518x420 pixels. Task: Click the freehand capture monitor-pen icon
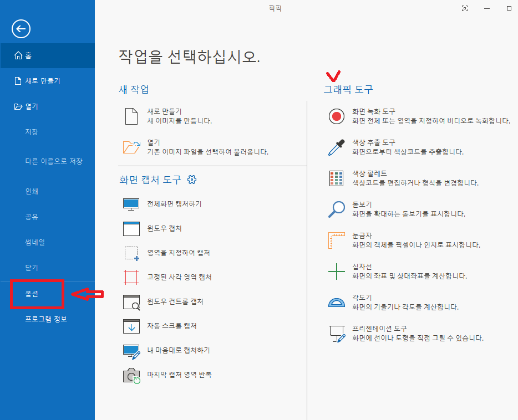[131, 352]
